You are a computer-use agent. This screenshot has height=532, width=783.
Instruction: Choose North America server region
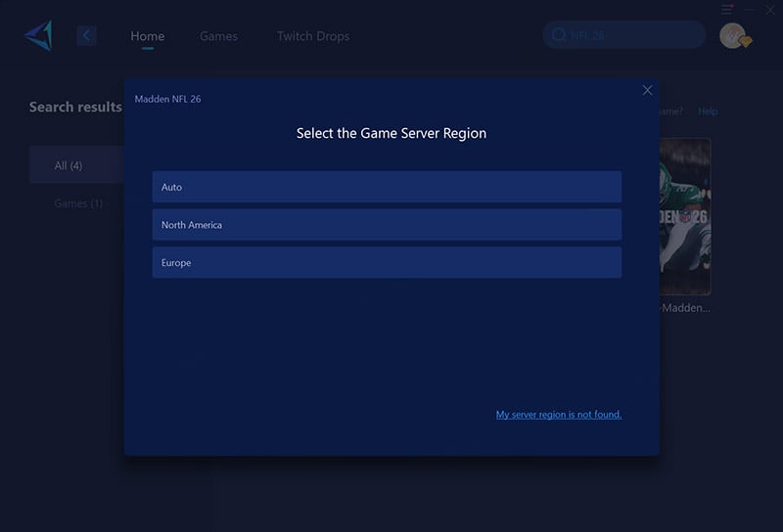(387, 225)
